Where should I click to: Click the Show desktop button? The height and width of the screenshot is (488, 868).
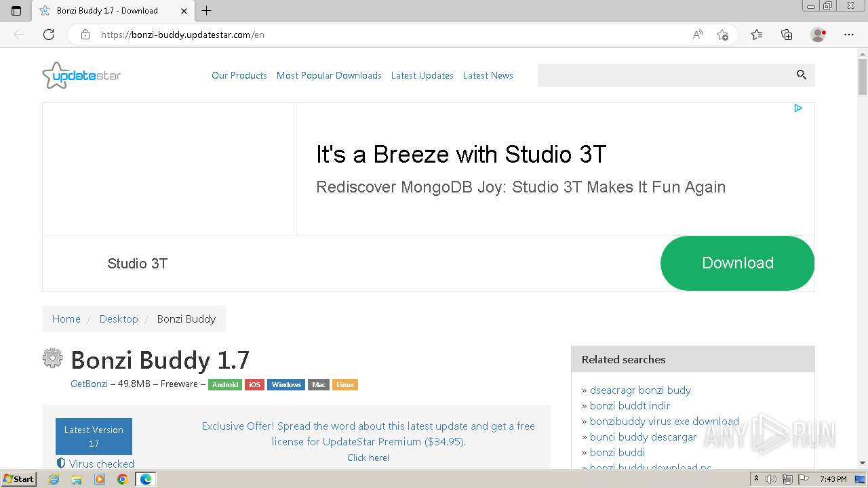tap(861, 479)
